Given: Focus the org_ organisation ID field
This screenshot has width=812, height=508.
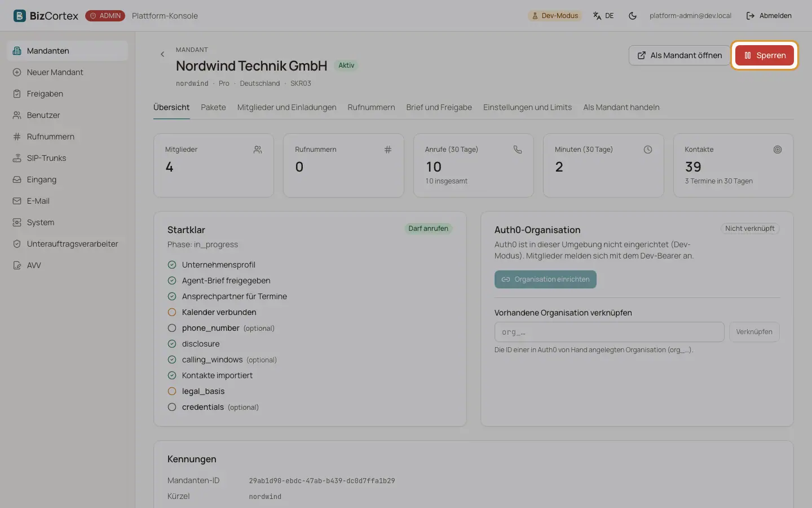Looking at the screenshot, I should tap(609, 332).
